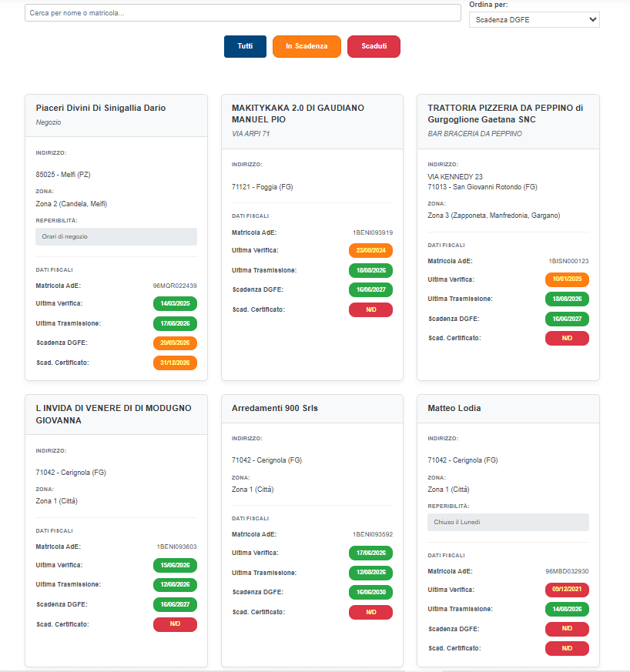Click Orari di negozio reperibilità box

tap(116, 236)
